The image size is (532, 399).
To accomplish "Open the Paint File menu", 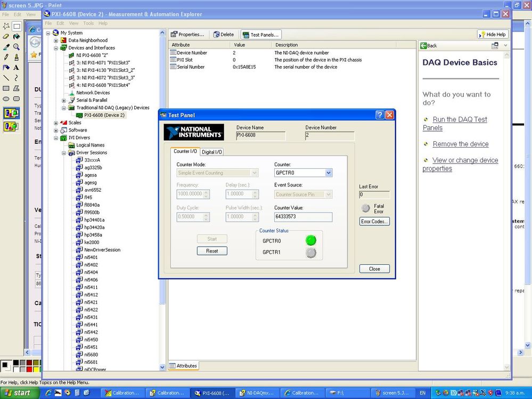I will point(6,14).
